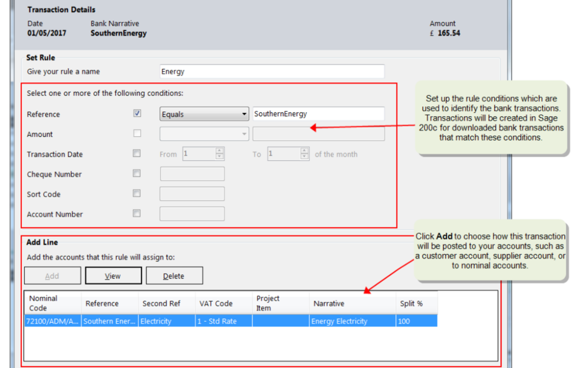Increase the From day spinner value
The image size is (588, 368).
pos(219,151)
